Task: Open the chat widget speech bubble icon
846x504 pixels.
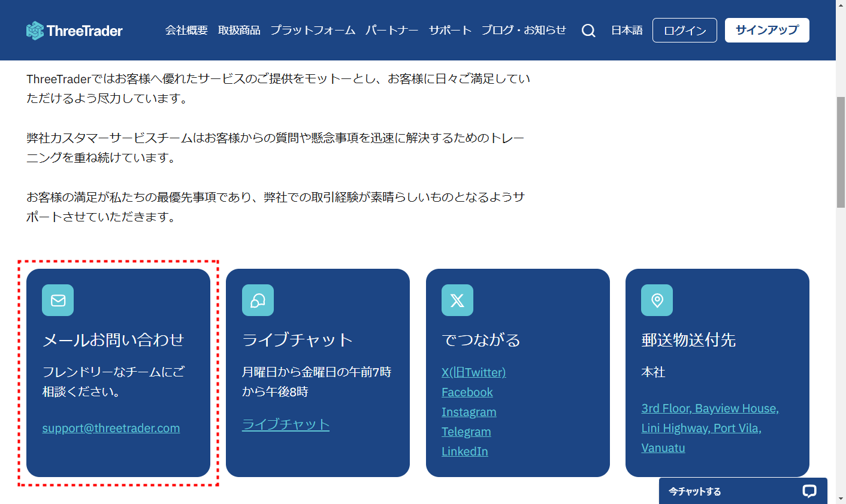Action: 809,491
